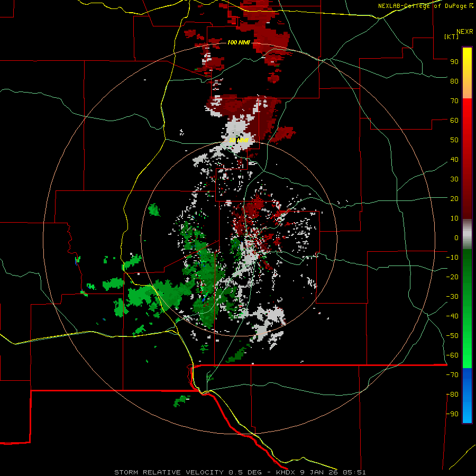The height and width of the screenshot is (476, 476).
Task: Click the blue segment of the color bar
Action: tap(467, 396)
